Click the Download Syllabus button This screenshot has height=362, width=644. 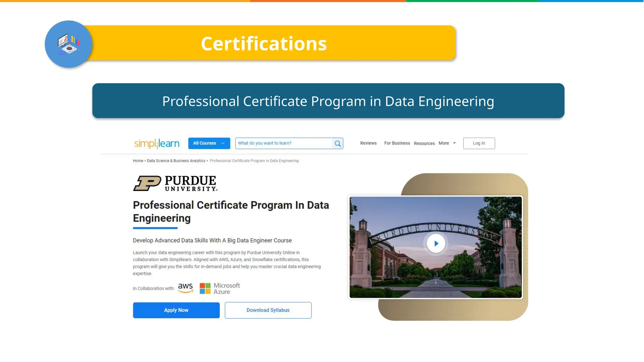coord(268,310)
